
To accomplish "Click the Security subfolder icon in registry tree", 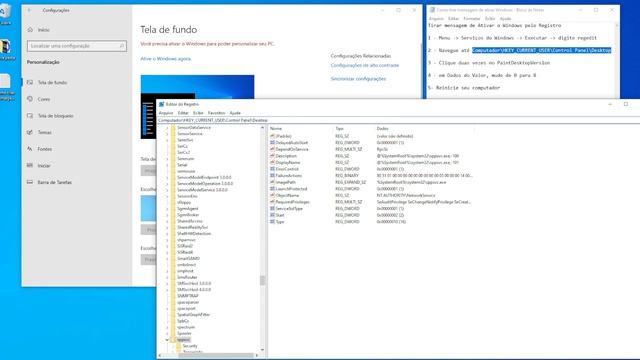I will [x=179, y=346].
